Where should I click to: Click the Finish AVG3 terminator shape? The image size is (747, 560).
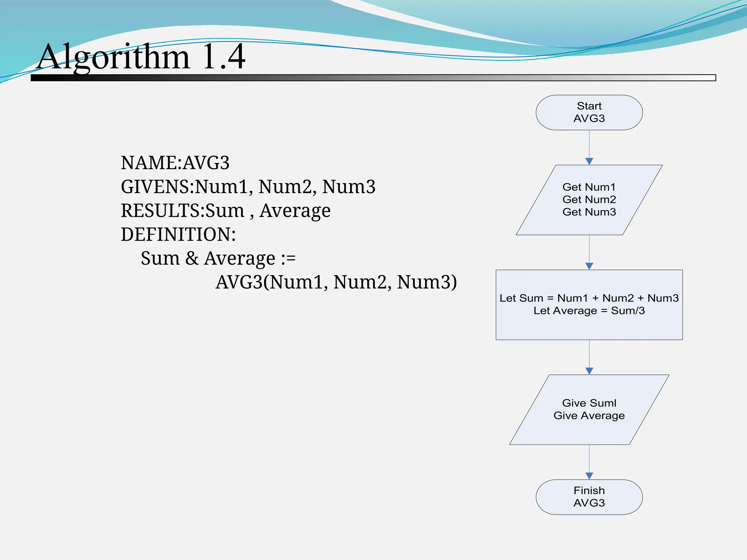(589, 497)
